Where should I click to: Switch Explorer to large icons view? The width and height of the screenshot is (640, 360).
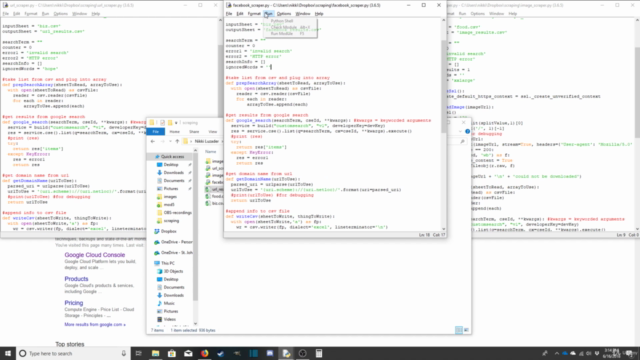[466, 330]
